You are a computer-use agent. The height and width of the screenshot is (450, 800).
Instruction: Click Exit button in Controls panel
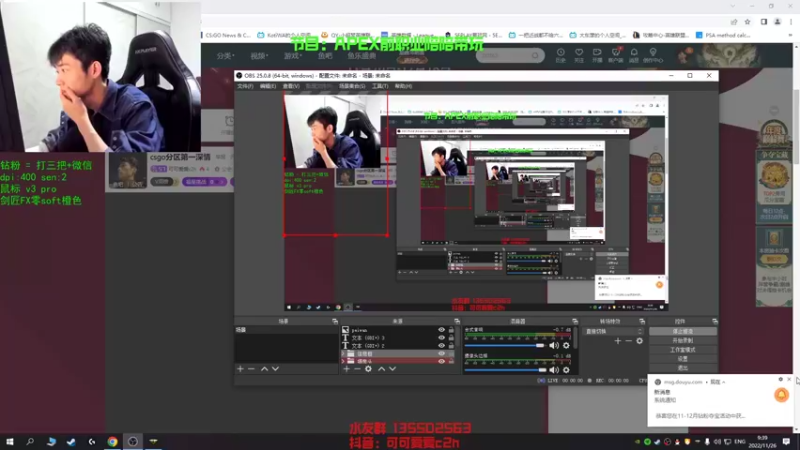(x=683, y=368)
